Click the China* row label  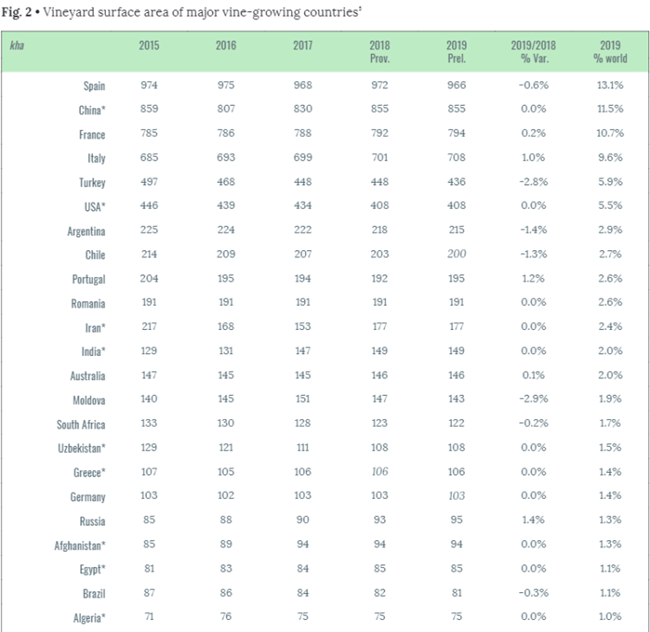(x=91, y=110)
